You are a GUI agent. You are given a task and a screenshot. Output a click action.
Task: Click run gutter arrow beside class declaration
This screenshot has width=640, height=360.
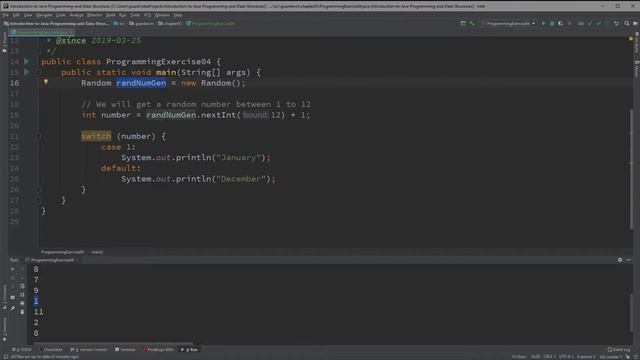point(27,61)
